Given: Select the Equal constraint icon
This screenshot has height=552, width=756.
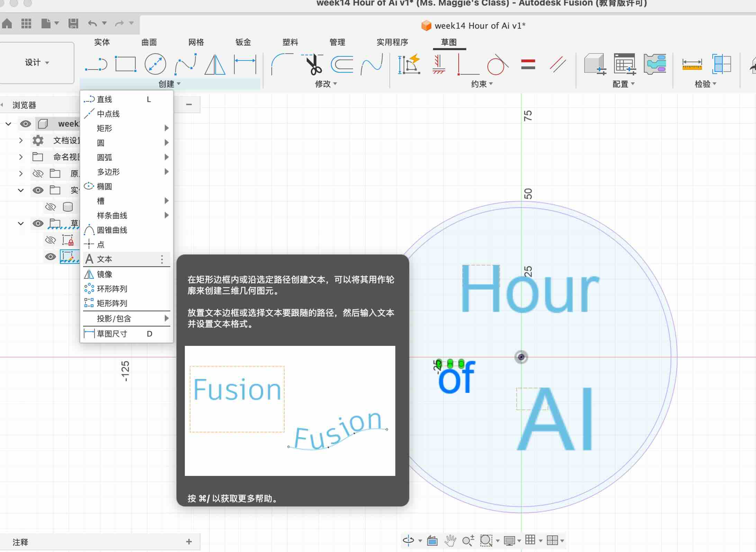Looking at the screenshot, I should point(528,64).
